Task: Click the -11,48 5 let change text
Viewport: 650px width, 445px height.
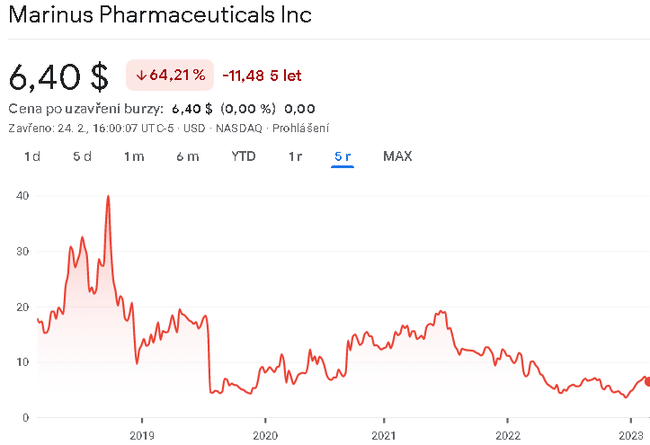Action: (262, 75)
